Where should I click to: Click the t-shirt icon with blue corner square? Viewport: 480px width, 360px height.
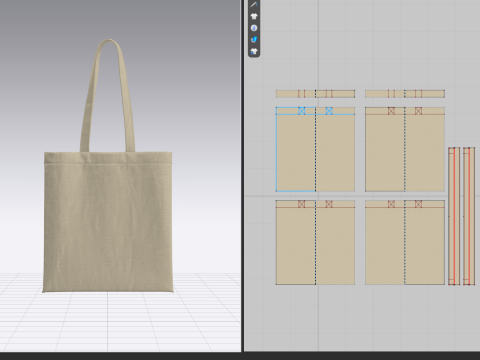click(x=254, y=51)
